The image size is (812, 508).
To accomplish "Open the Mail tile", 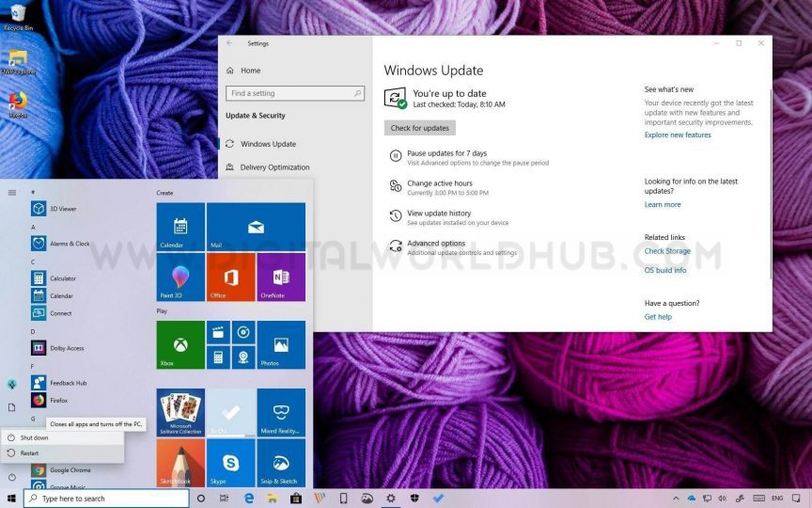I will point(256,227).
